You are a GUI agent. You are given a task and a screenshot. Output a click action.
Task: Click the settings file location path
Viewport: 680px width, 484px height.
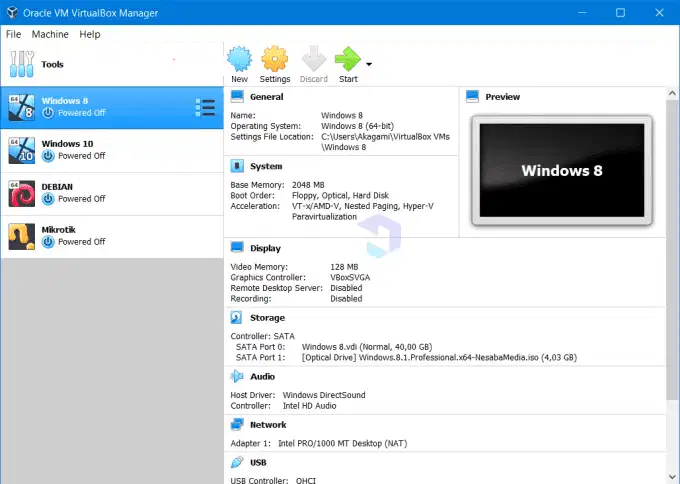(385, 142)
